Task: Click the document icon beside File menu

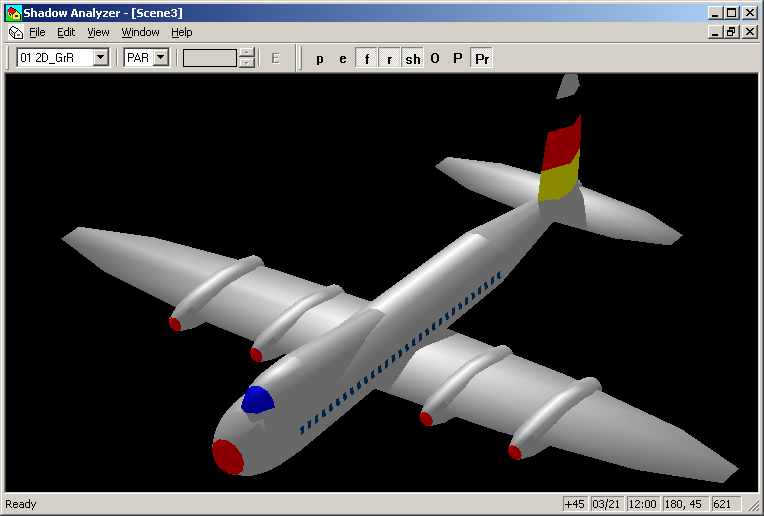Action: [16, 32]
